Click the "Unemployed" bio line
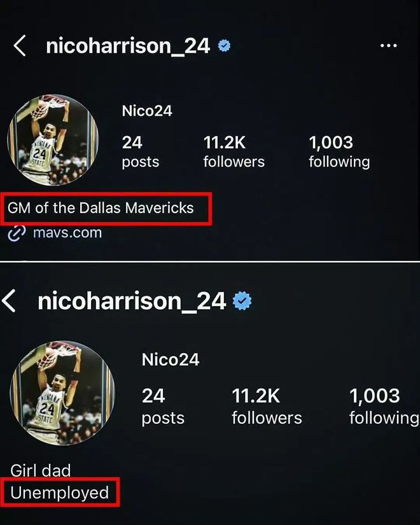 60,493
